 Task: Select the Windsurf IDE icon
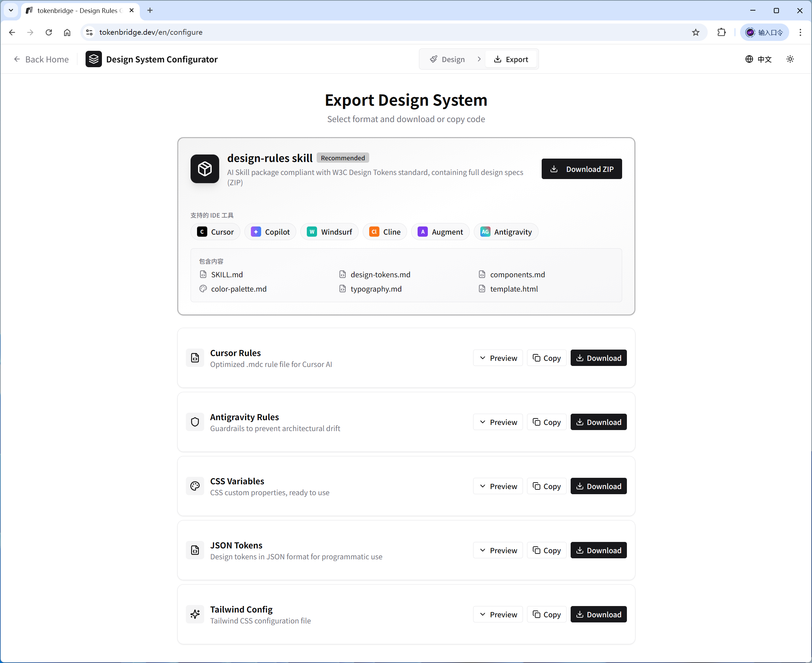[x=312, y=232]
